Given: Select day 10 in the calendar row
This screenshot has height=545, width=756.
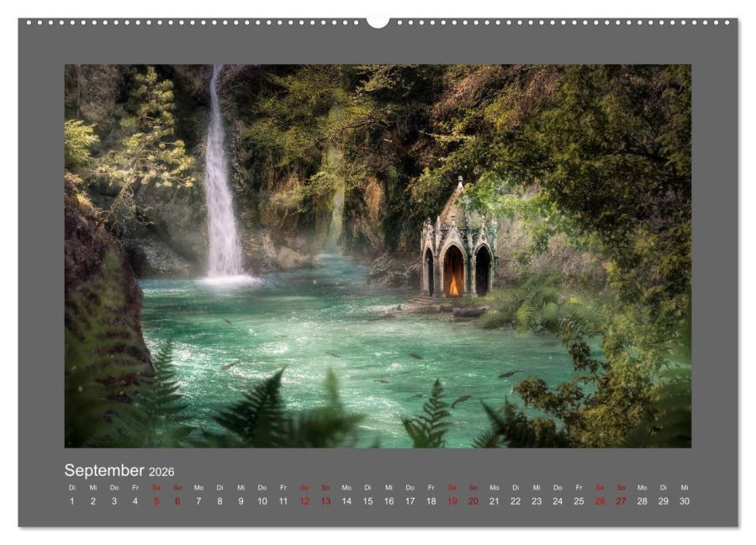Looking at the screenshot, I should 262,501.
